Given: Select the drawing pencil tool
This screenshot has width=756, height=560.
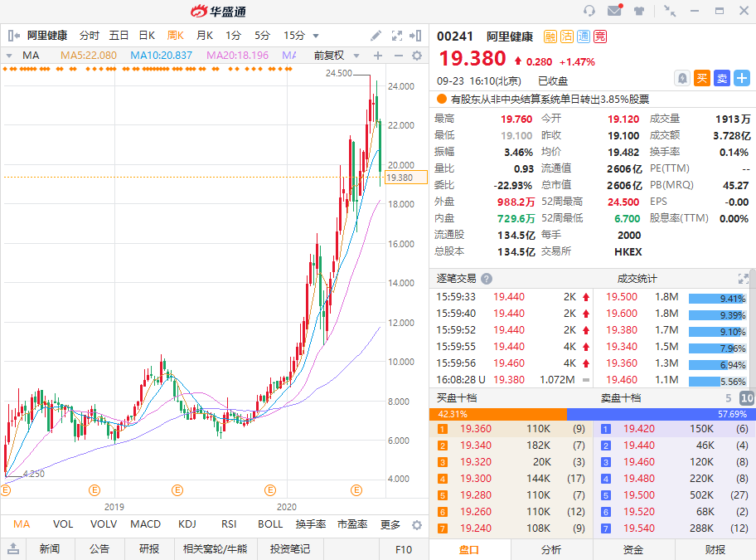Looking at the screenshot, I should 376,35.
